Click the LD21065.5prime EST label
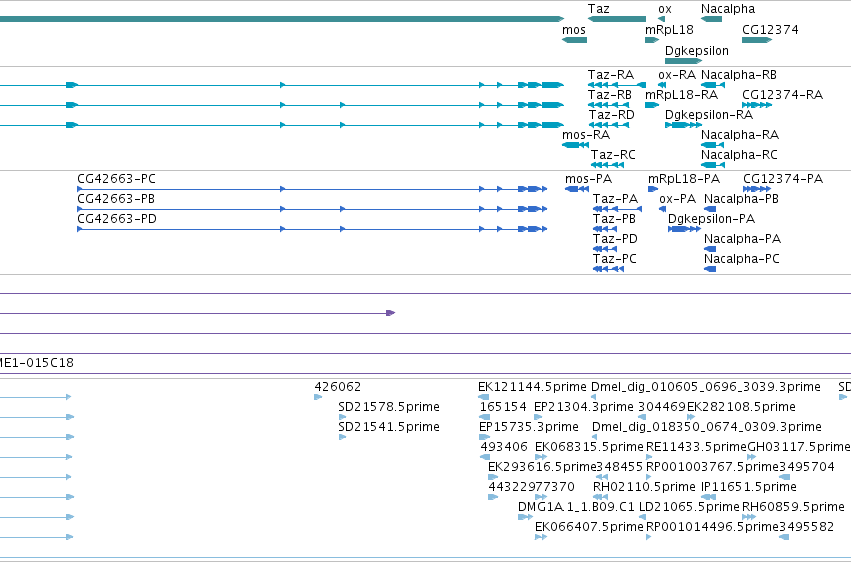 tap(689, 508)
